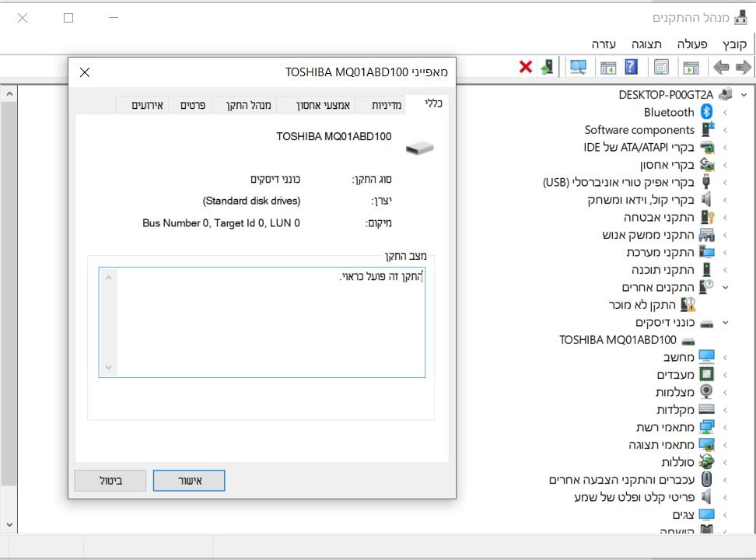Cancel the dialog with ביטול
This screenshot has width=756, height=560.
pyautogui.click(x=110, y=481)
